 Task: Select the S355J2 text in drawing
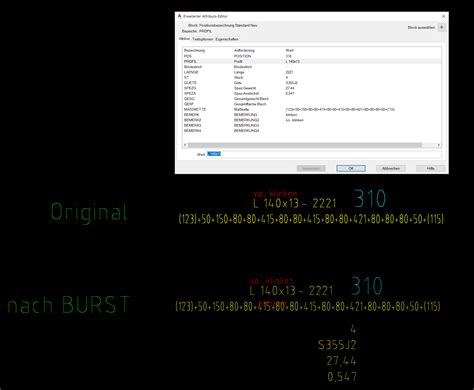[337, 345]
